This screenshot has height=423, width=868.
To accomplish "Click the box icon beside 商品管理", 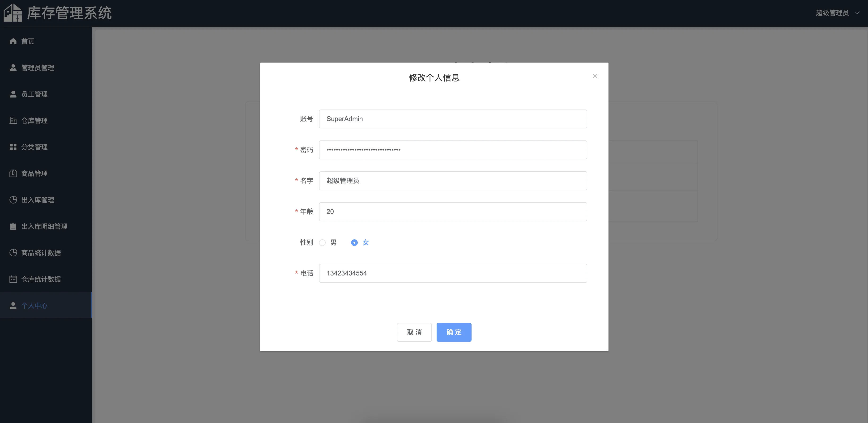I will (13, 173).
